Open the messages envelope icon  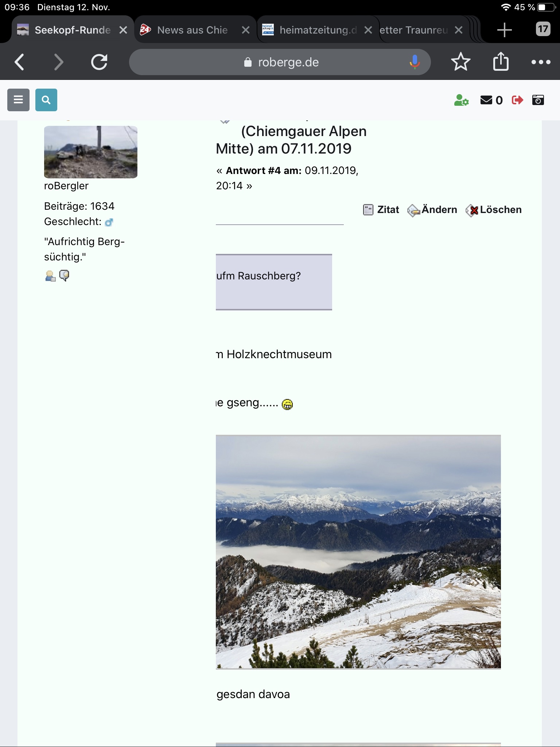coord(486,100)
